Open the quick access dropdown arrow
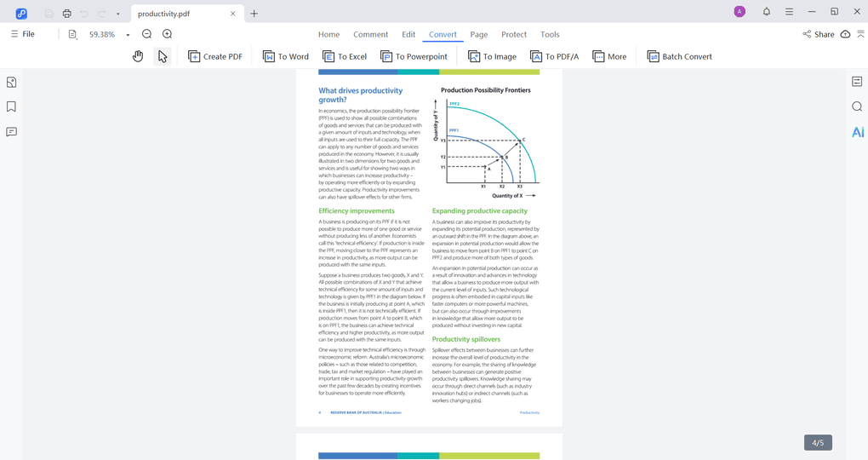The height and width of the screenshot is (460, 868). pyautogui.click(x=118, y=14)
